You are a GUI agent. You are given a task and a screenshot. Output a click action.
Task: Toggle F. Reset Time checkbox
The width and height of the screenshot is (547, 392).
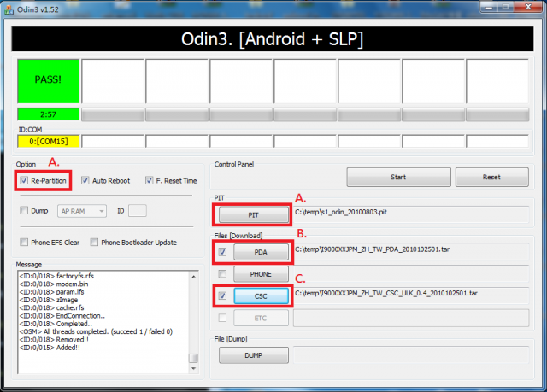(x=149, y=180)
